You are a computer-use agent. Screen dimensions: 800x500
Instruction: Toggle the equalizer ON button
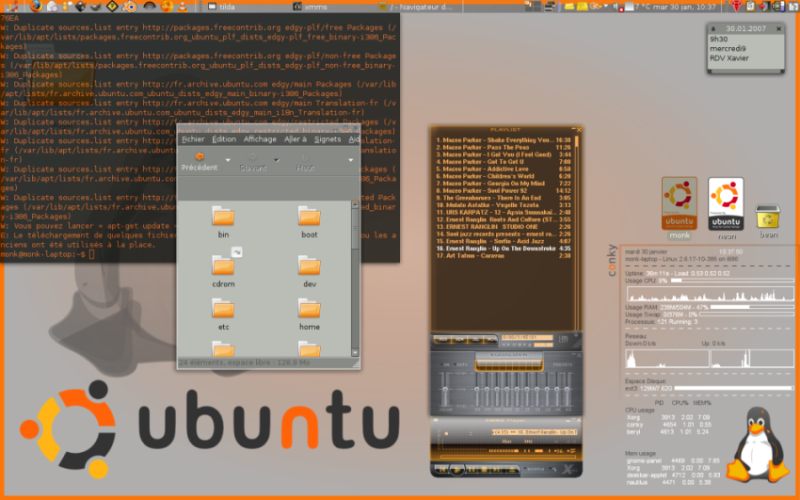coord(445,365)
